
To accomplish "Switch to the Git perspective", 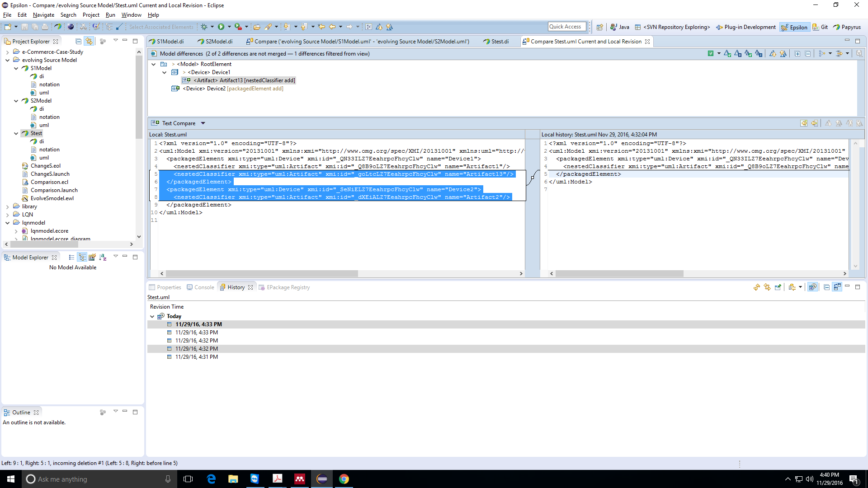I will point(821,27).
